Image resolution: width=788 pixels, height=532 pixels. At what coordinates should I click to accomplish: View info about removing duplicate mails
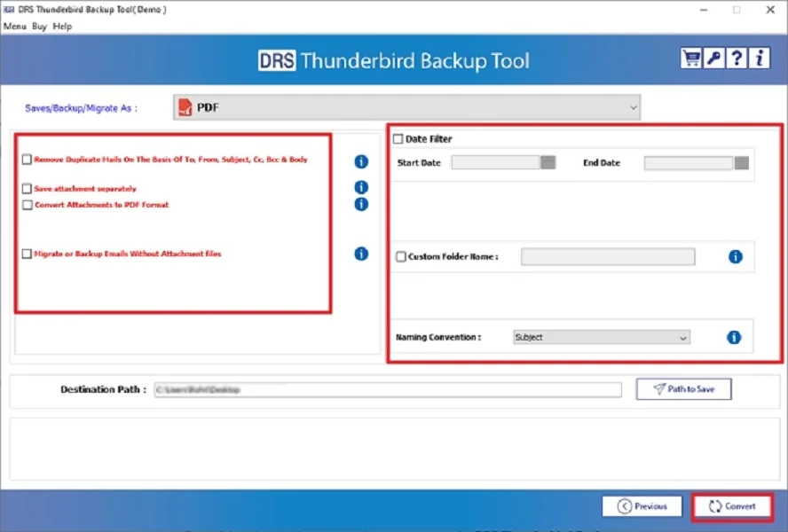(x=360, y=161)
